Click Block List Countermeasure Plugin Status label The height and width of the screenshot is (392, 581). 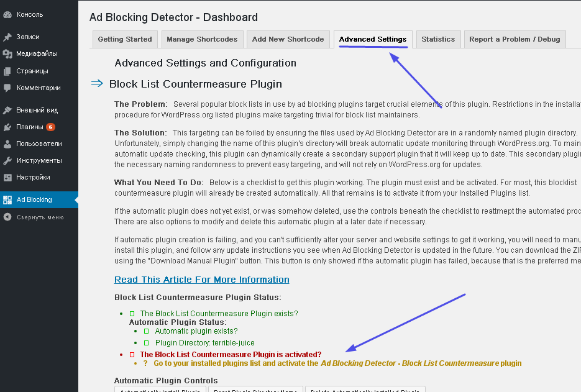(198, 298)
